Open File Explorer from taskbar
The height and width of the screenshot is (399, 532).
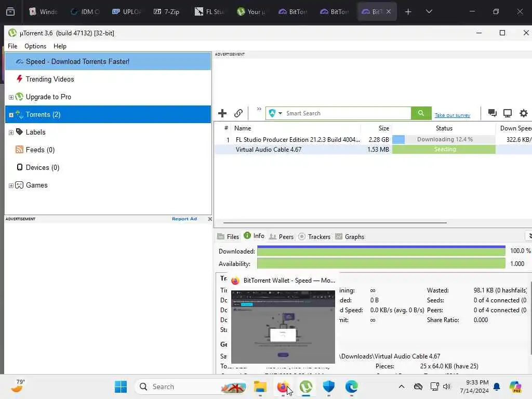coord(260,387)
